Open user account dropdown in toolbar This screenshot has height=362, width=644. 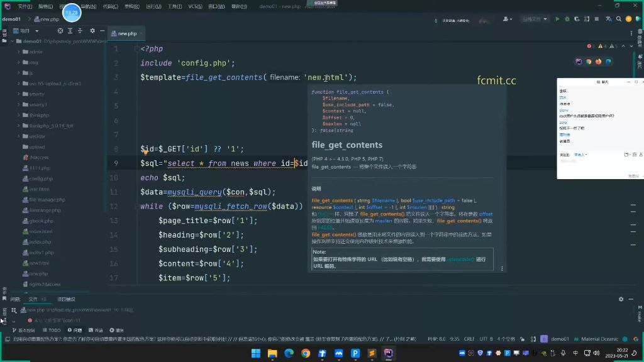pyautogui.click(x=508, y=19)
